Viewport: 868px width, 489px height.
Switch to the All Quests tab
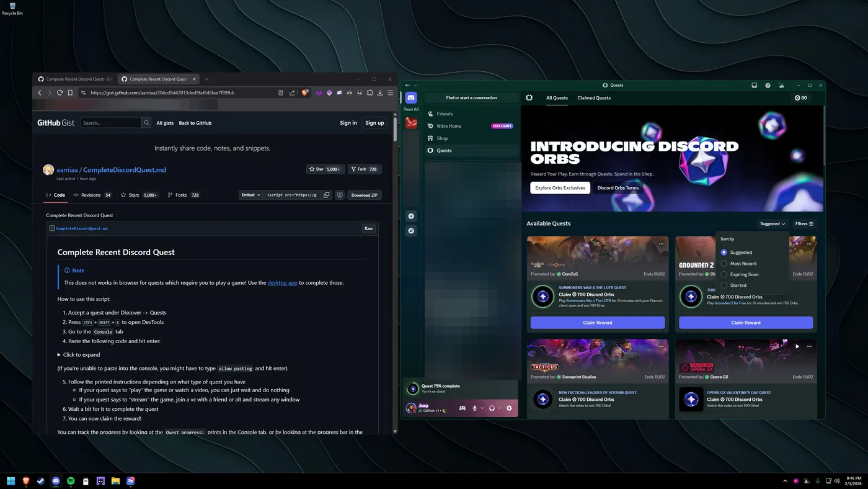[557, 98]
